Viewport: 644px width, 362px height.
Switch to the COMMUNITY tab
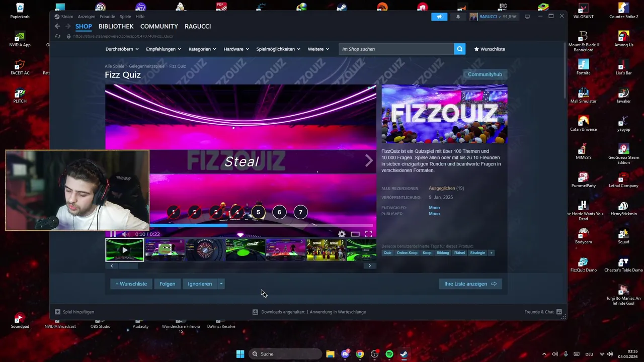click(159, 26)
